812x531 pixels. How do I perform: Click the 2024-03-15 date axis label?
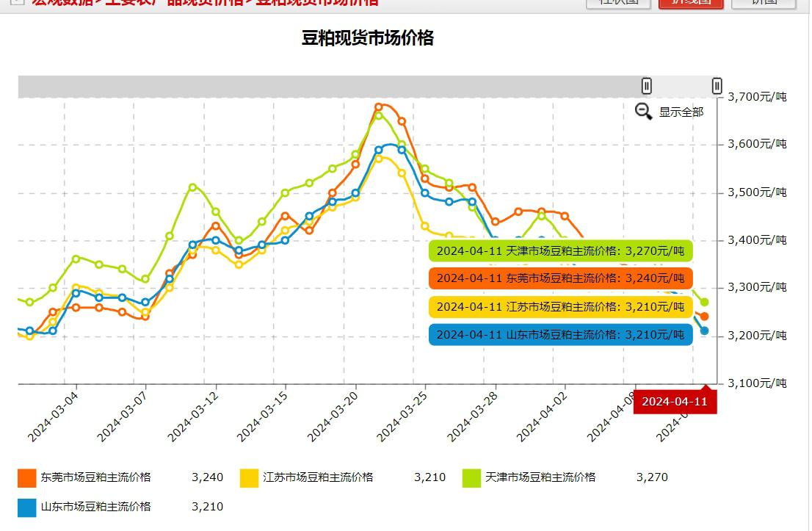click(x=261, y=417)
